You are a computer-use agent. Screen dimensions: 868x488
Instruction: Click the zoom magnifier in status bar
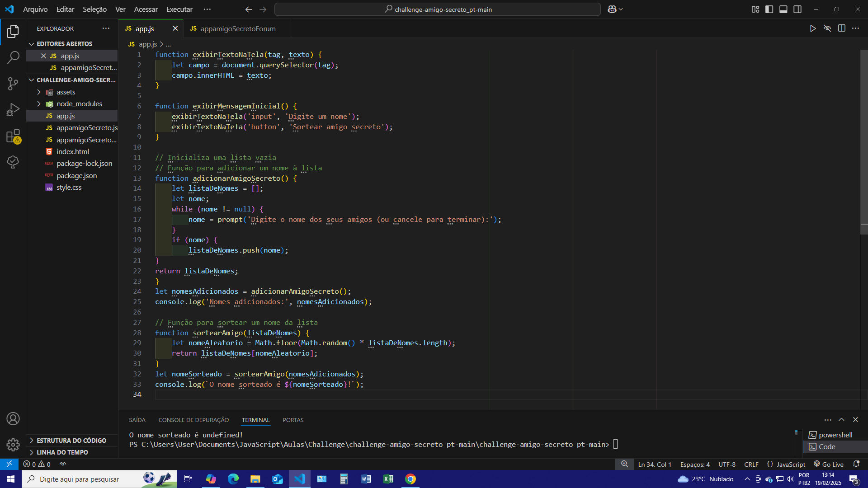tap(624, 464)
